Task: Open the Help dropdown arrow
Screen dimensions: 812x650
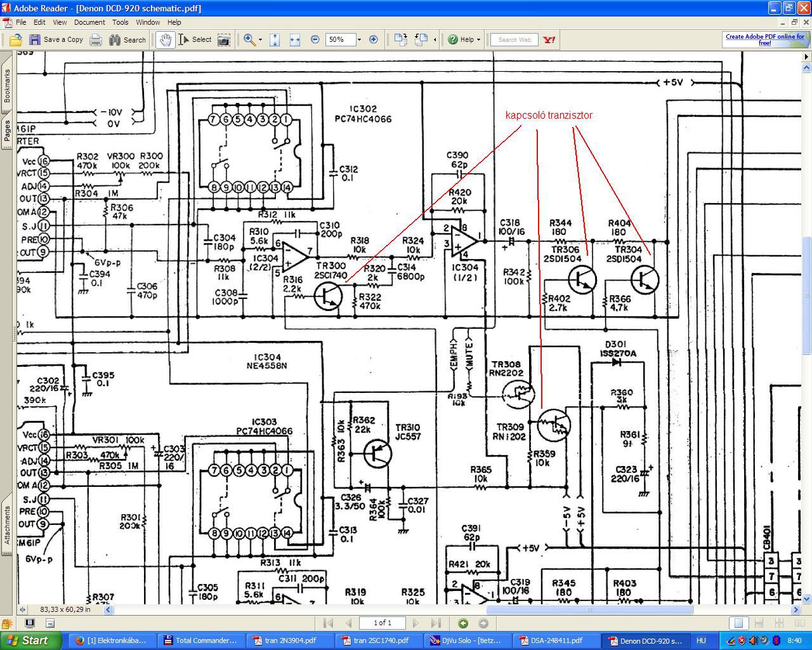Action: 478,40
